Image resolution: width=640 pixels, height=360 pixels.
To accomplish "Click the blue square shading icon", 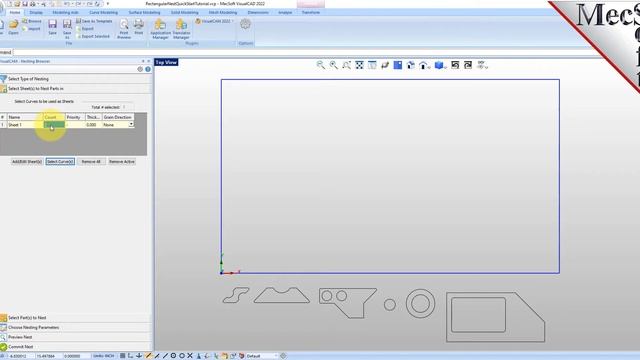I will tap(398, 65).
